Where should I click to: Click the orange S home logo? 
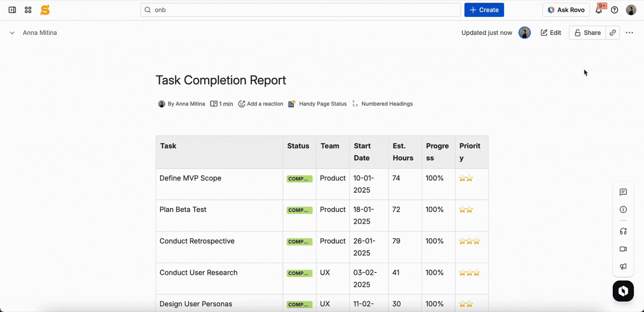click(x=45, y=10)
